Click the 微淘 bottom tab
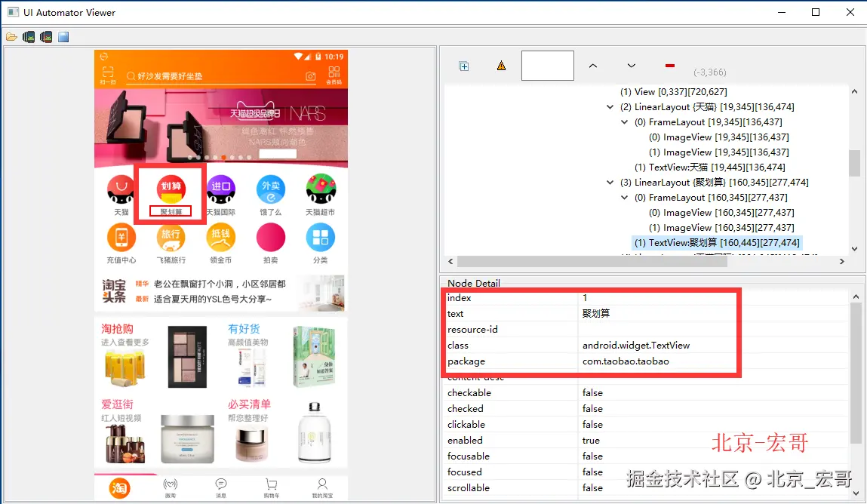This screenshot has width=867, height=504. coord(171,488)
